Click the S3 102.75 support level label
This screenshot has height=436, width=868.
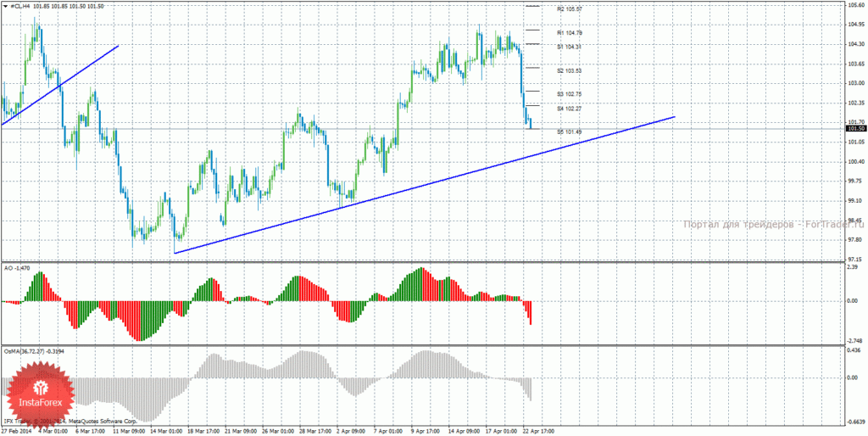pos(570,94)
